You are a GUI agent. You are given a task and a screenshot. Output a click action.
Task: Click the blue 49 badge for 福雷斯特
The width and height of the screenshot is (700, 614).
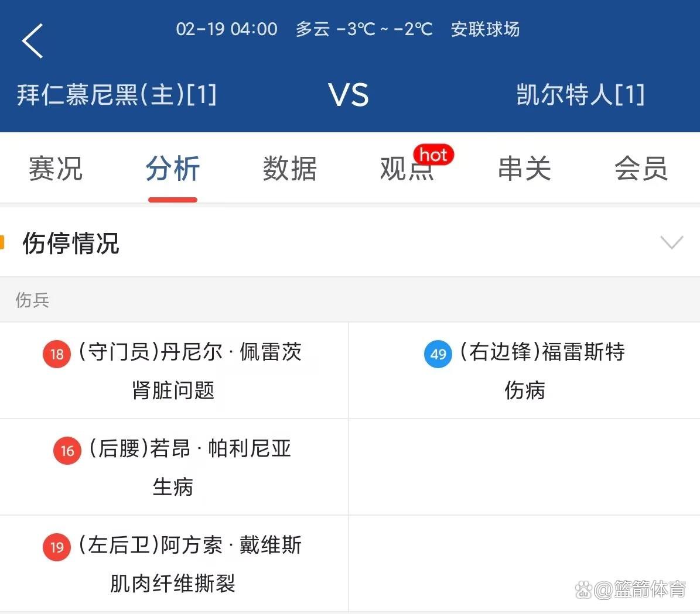pos(438,354)
